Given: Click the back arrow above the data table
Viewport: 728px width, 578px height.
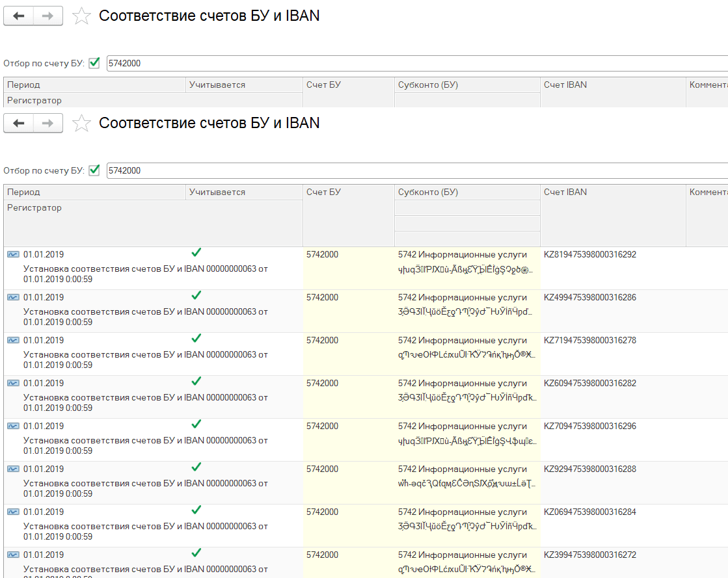Looking at the screenshot, I should coord(18,124).
